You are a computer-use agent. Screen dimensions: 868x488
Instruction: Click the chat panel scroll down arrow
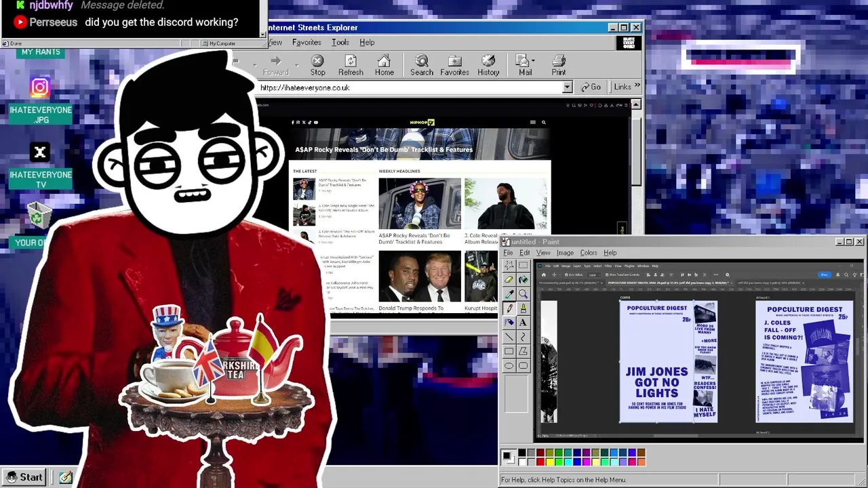263,33
